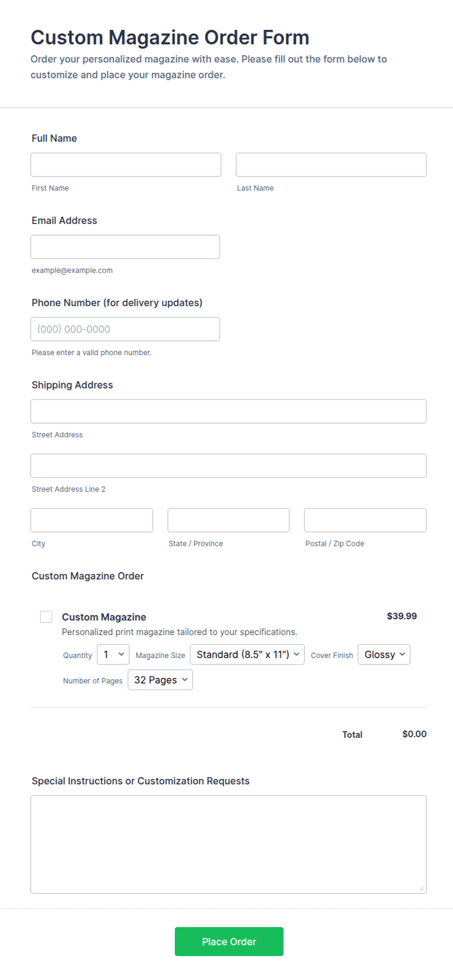Click the Street Address Line 2 field
This screenshot has height=980, width=453.
(x=228, y=466)
